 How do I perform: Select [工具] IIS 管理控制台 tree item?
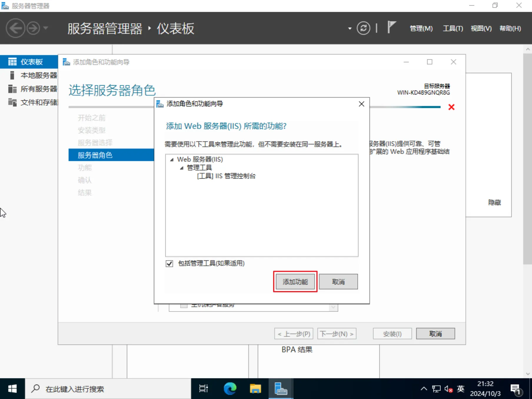pyautogui.click(x=226, y=176)
